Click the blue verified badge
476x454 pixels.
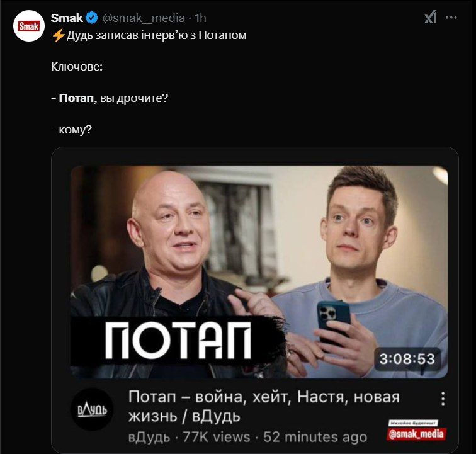[92, 18]
